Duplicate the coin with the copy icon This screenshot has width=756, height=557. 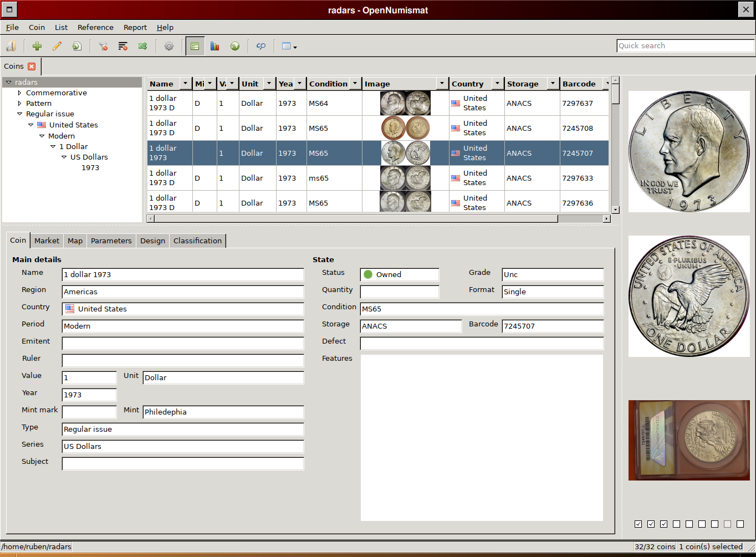[x=76, y=46]
